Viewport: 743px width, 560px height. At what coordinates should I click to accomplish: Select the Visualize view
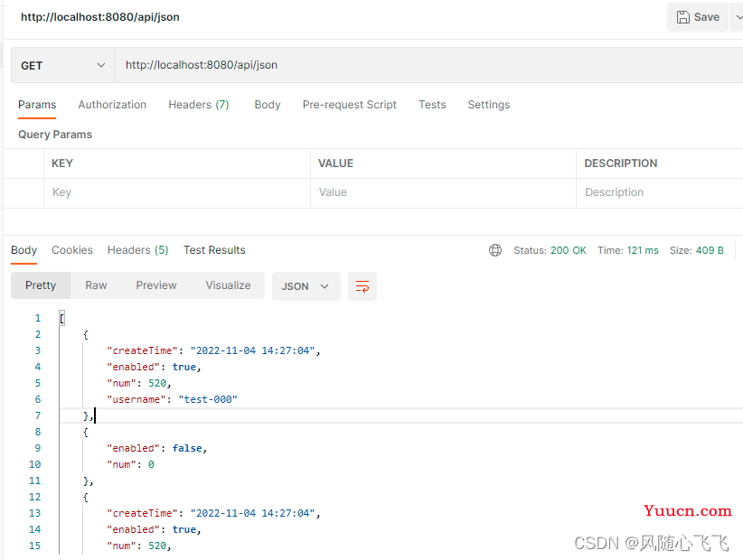pyautogui.click(x=228, y=285)
